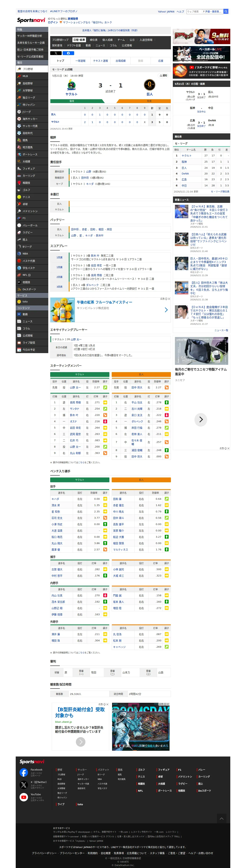The height and width of the screenshot is (868, 246).
Task: Open winning pitcher 山野 link
Action: coord(89,172)
